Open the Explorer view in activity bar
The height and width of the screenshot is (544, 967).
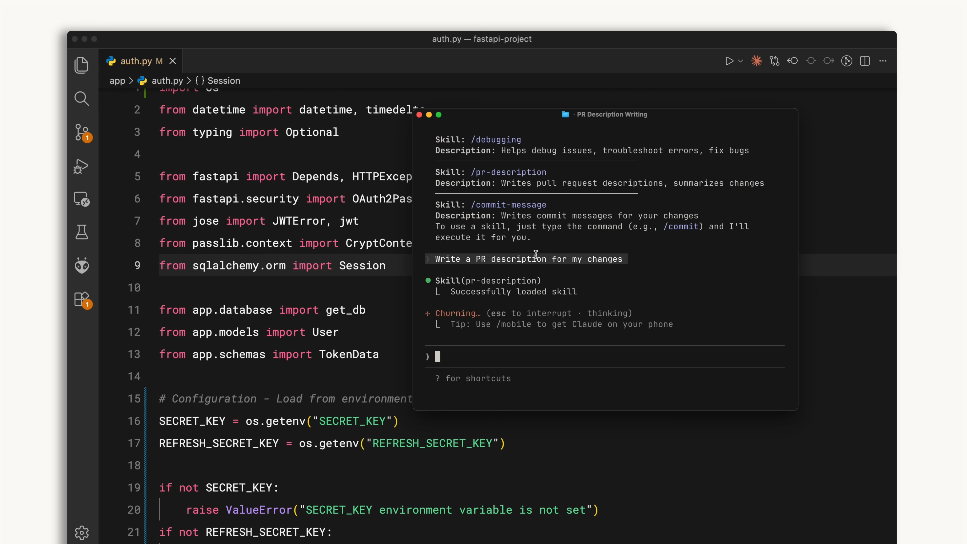[81, 65]
